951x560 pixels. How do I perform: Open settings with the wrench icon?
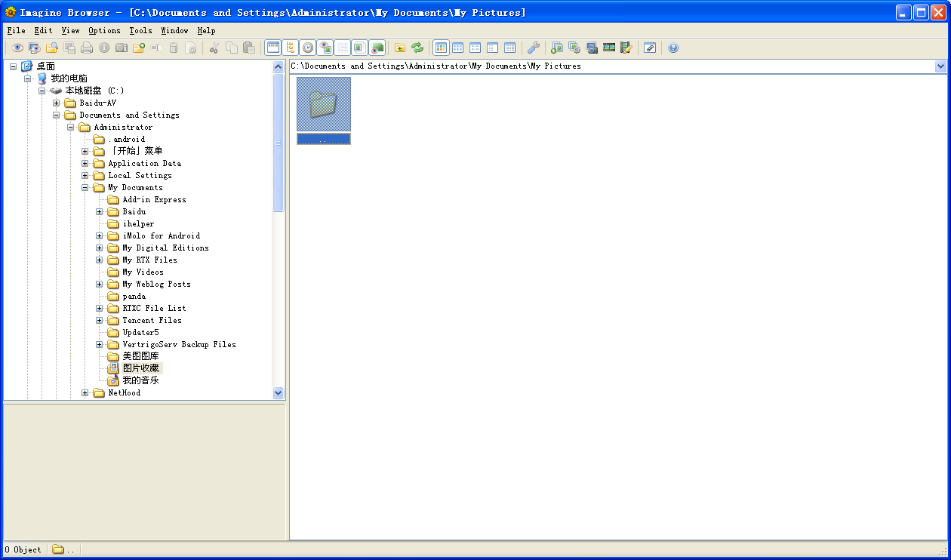534,48
